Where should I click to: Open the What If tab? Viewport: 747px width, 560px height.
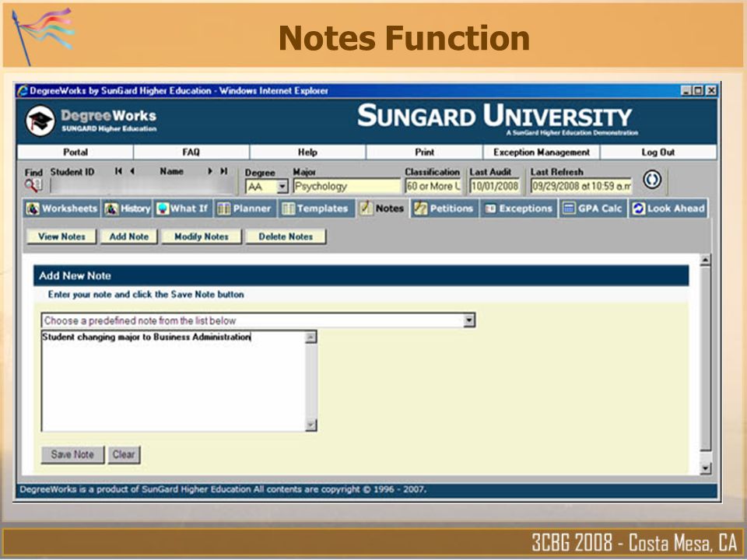click(184, 208)
